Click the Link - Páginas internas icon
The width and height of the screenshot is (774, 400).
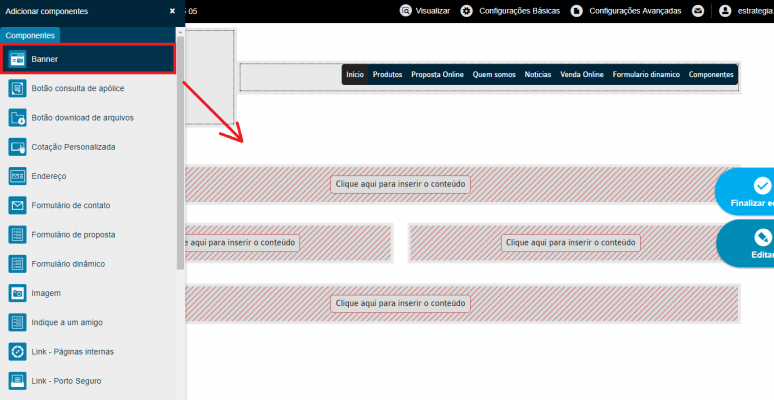click(17, 352)
